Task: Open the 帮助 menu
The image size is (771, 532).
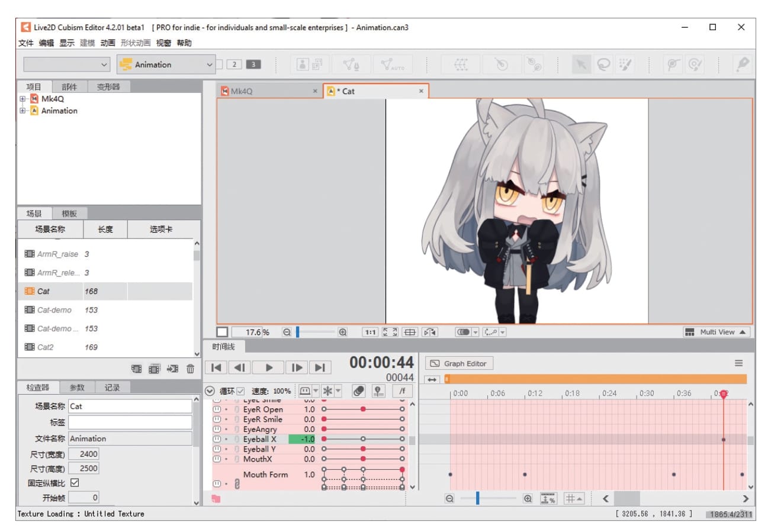Action: coord(184,43)
